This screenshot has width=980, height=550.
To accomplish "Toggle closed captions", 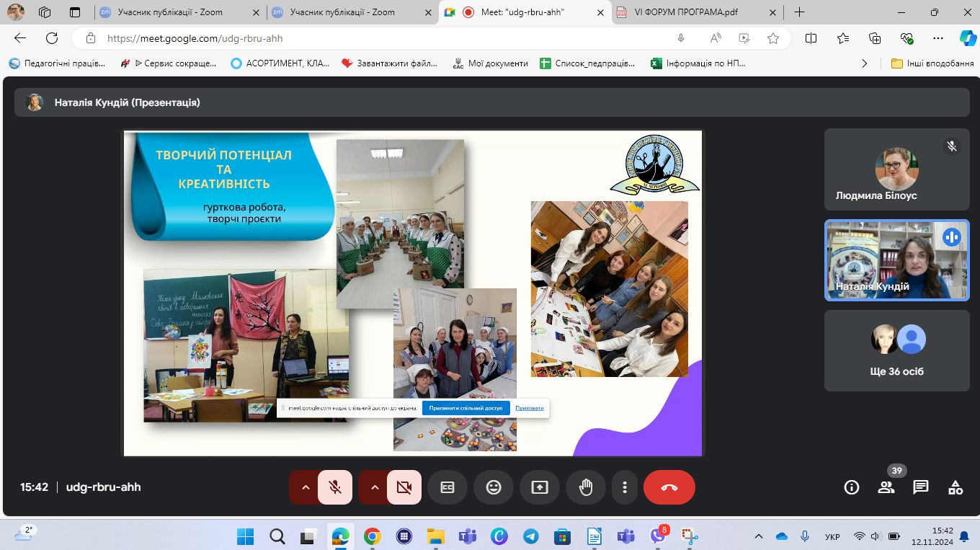I will 447,487.
